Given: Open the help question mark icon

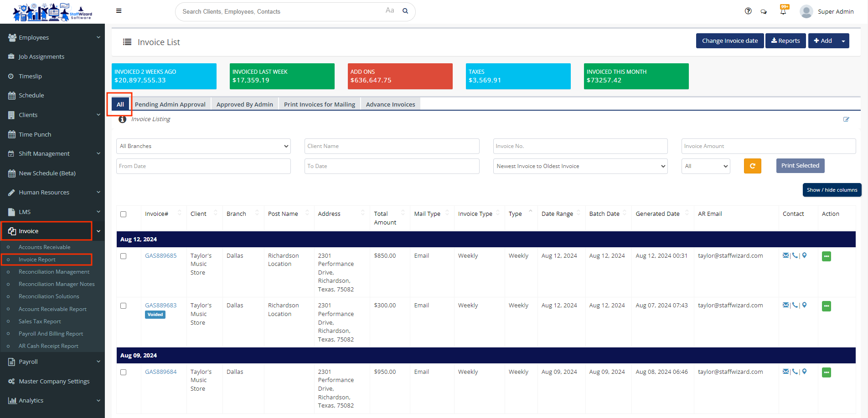Looking at the screenshot, I should [748, 11].
